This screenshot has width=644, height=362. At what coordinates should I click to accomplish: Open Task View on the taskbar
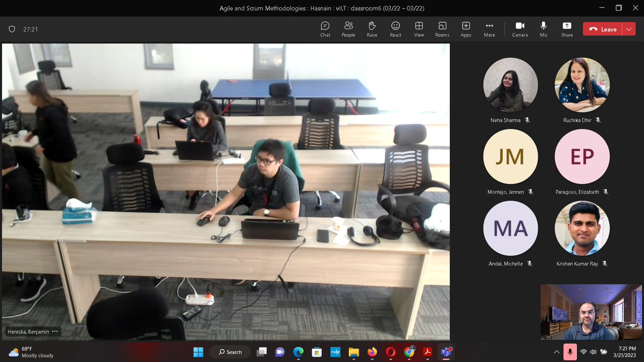click(x=262, y=352)
